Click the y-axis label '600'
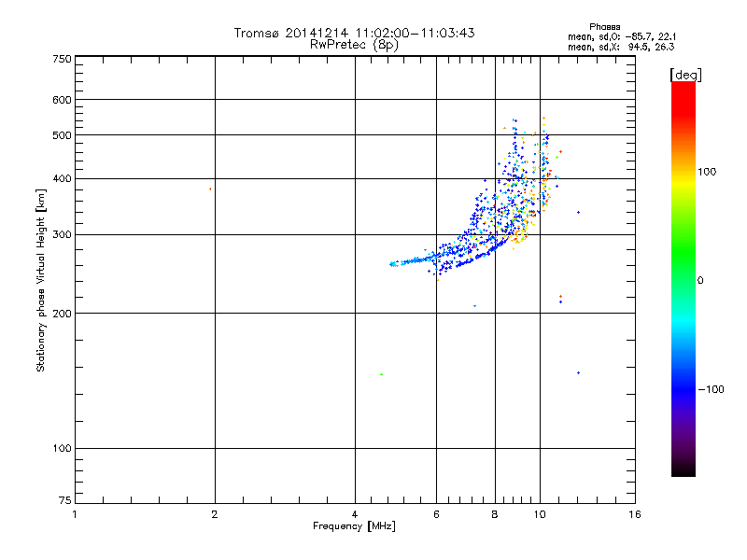747x560 pixels. coord(62,100)
